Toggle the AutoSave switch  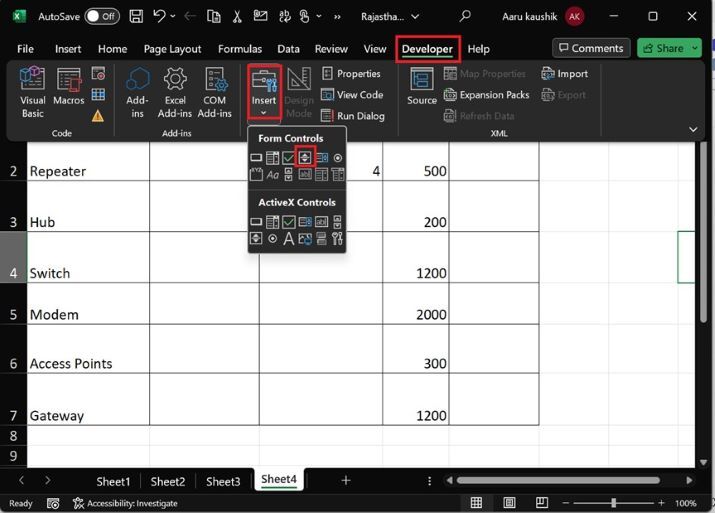point(101,16)
